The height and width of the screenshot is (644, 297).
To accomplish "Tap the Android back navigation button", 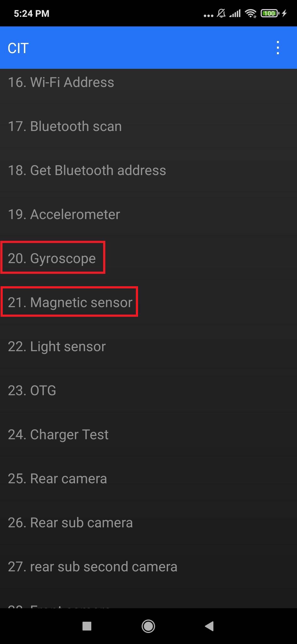I will [210, 626].
